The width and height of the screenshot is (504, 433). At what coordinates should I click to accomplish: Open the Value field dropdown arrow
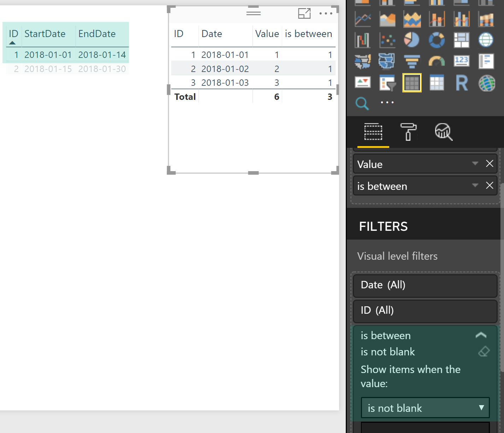point(475,163)
